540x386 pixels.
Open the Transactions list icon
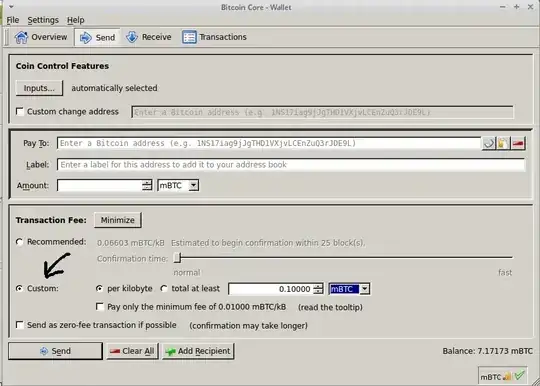(x=189, y=37)
